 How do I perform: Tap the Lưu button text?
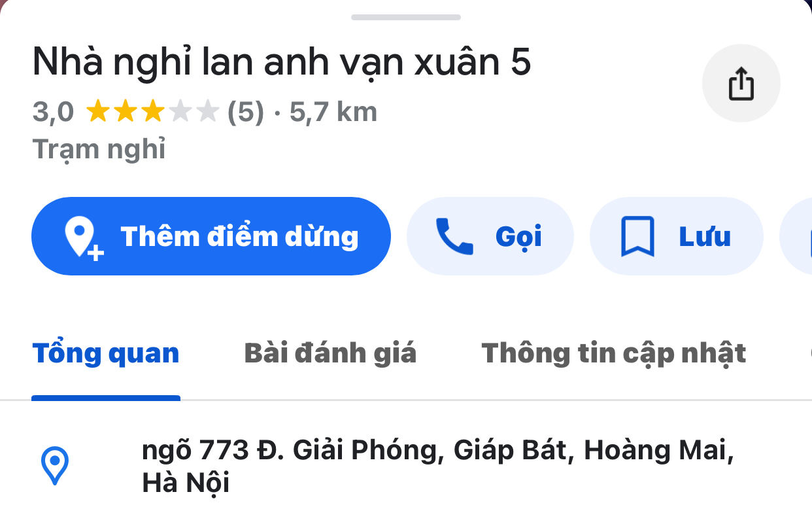tap(705, 236)
